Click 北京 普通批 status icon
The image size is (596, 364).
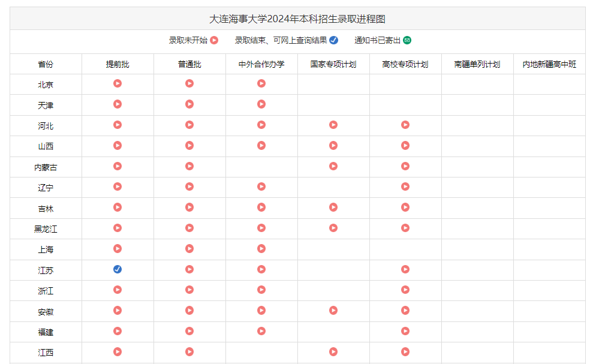(189, 83)
